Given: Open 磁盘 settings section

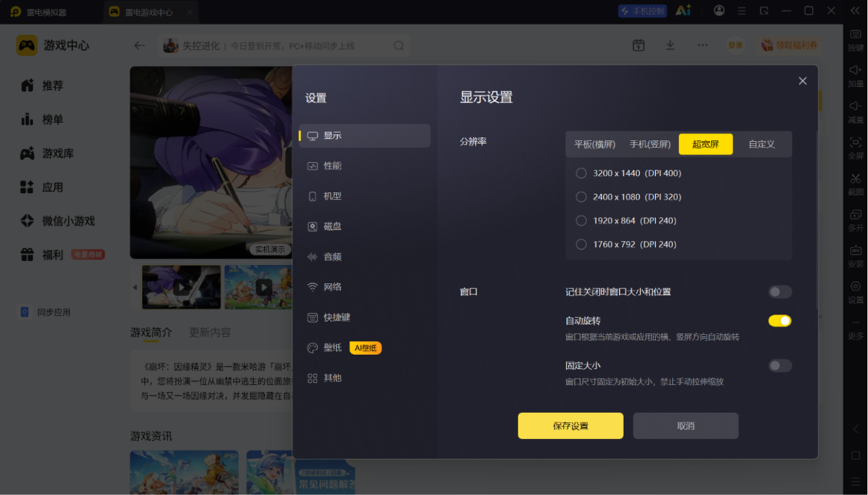Looking at the screenshot, I should point(365,227).
